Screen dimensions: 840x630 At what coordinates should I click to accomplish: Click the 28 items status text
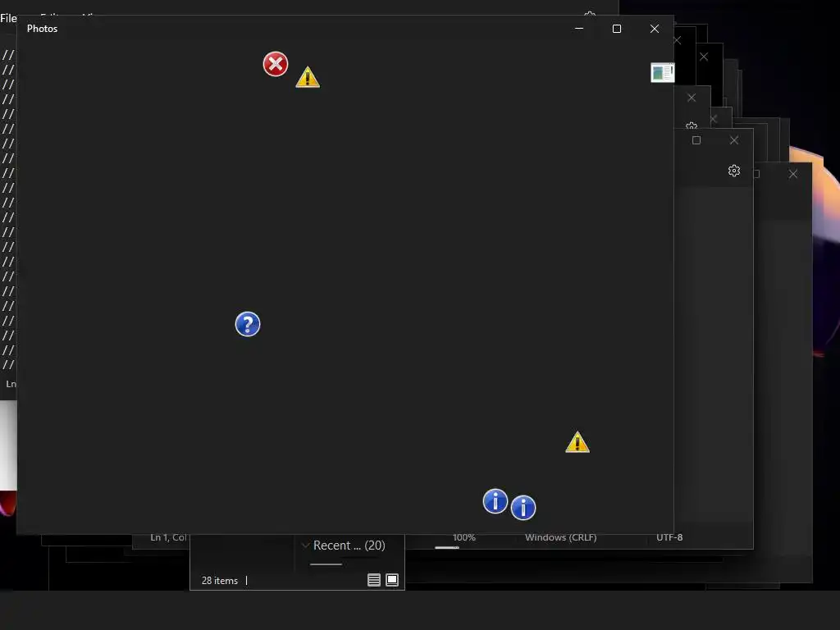pos(220,581)
